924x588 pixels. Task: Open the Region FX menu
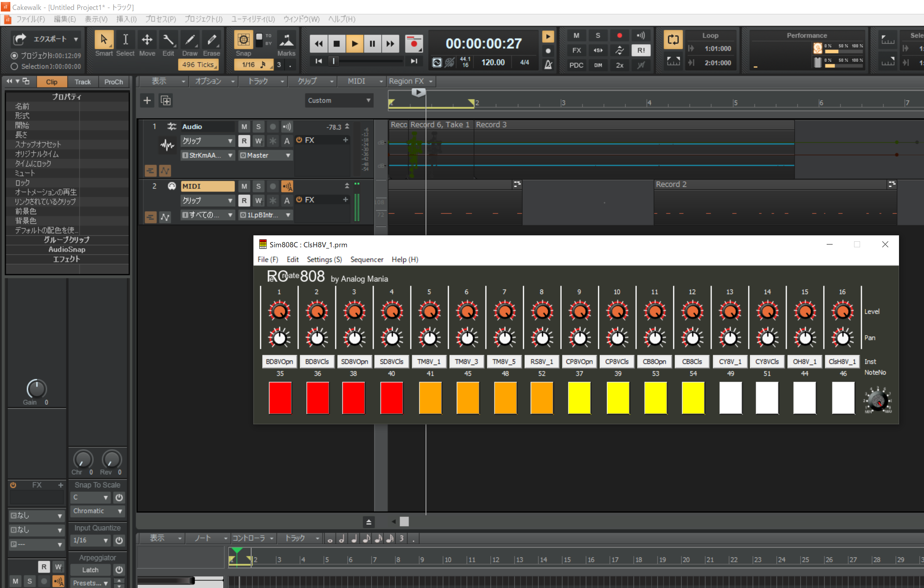tap(410, 81)
